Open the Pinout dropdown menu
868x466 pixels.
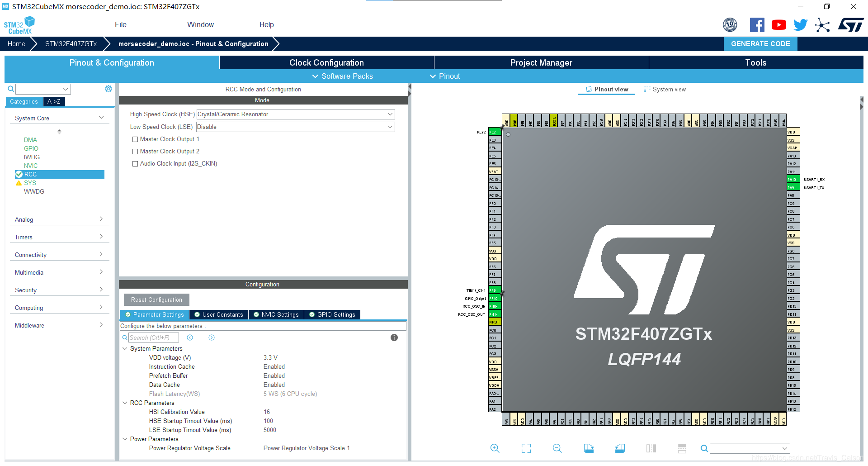pos(445,76)
